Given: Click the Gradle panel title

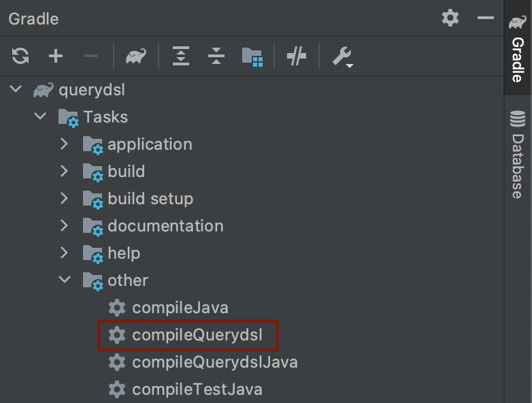Looking at the screenshot, I should 33,18.
